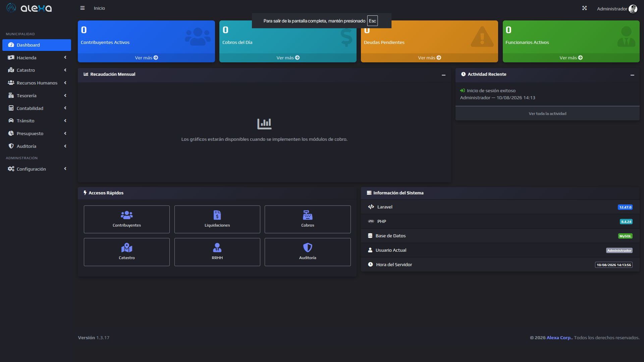644x362 pixels.
Task: Click the Laravel 12.47.0 version badge
Action: point(625,207)
